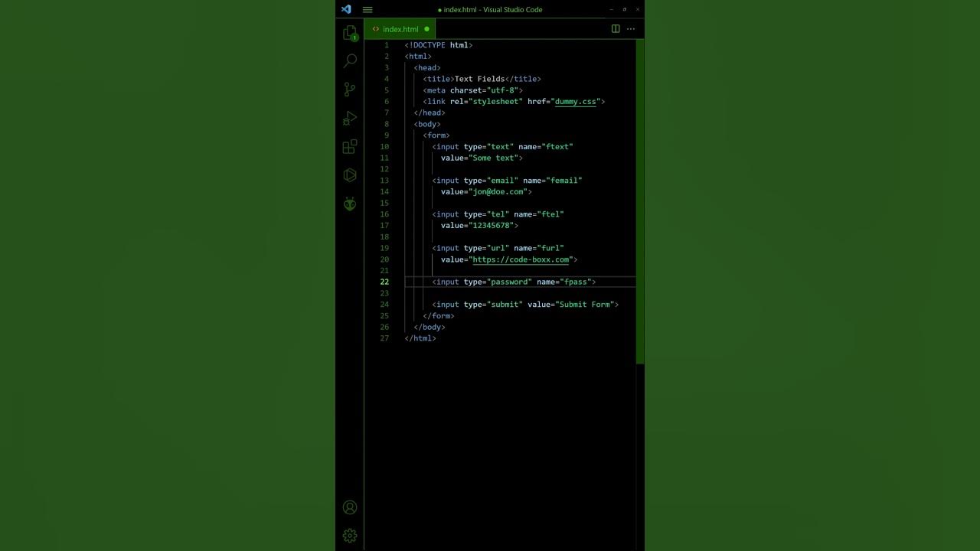Open the Accounts icon in activity bar
Viewport: 980px width, 551px height.
(x=350, y=507)
